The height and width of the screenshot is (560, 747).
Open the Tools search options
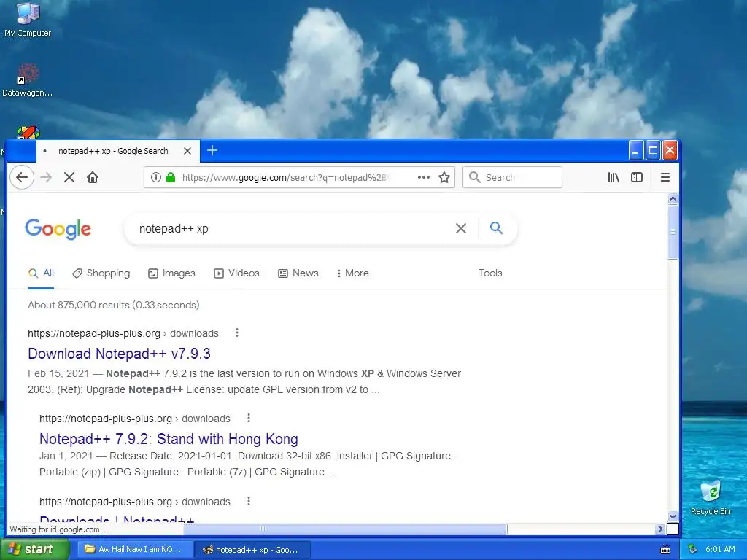tap(490, 273)
